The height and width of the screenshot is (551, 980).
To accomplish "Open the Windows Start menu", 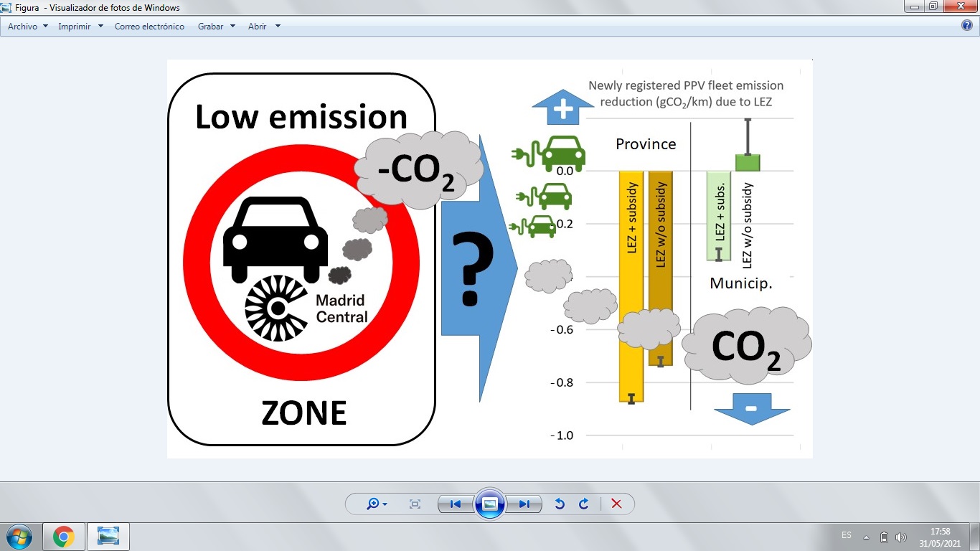I will click(x=19, y=537).
